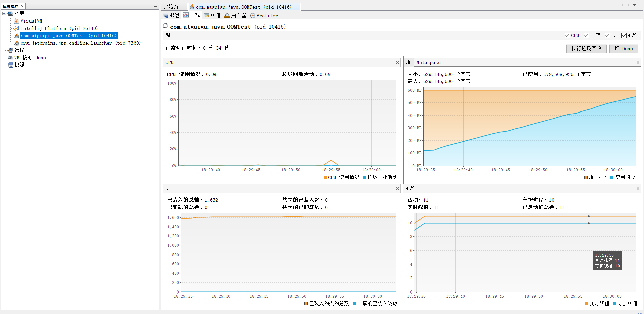Close the 起始页 start page tab

coord(185,6)
